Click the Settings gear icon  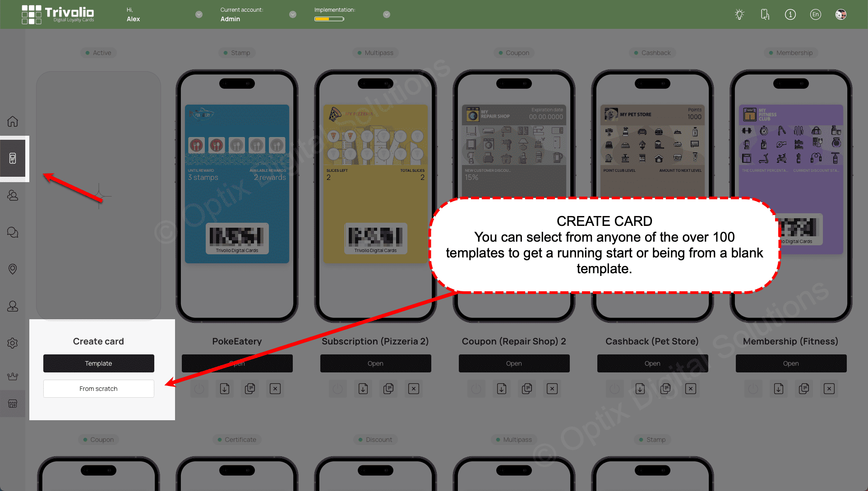13,343
